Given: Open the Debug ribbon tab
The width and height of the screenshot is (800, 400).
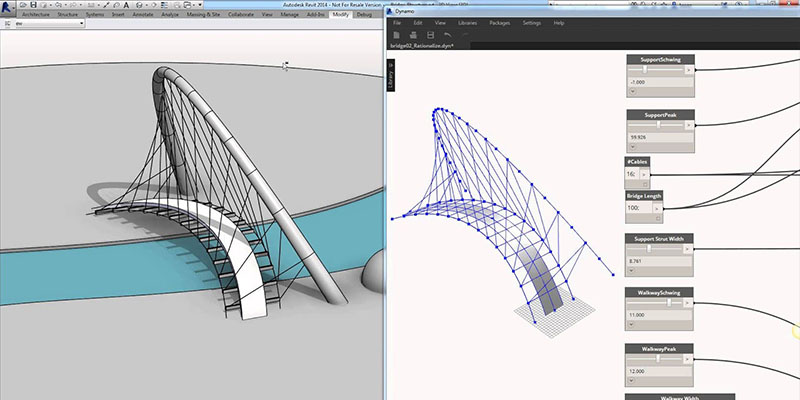Looking at the screenshot, I should point(364,15).
